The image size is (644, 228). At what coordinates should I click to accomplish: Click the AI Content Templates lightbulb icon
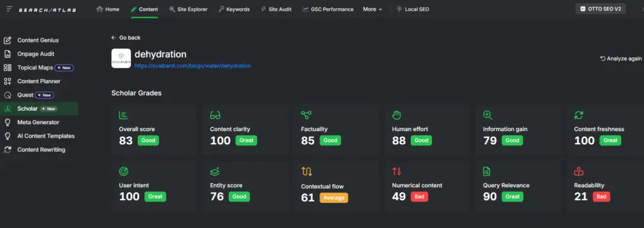pyautogui.click(x=8, y=136)
